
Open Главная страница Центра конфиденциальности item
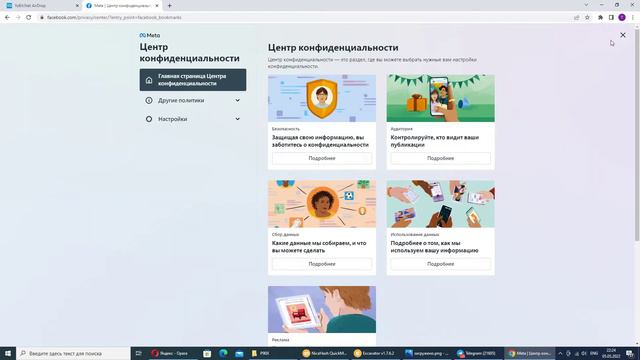click(193, 80)
